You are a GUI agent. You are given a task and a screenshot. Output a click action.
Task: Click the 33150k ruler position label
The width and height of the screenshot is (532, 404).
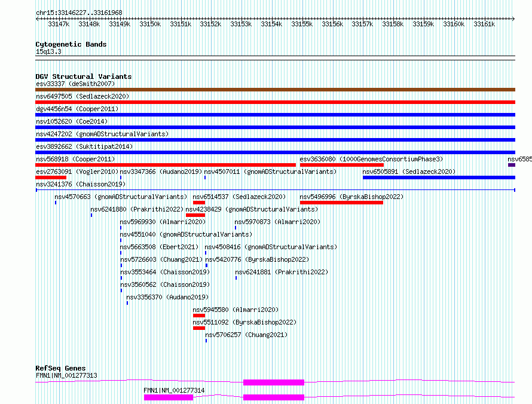(x=150, y=24)
